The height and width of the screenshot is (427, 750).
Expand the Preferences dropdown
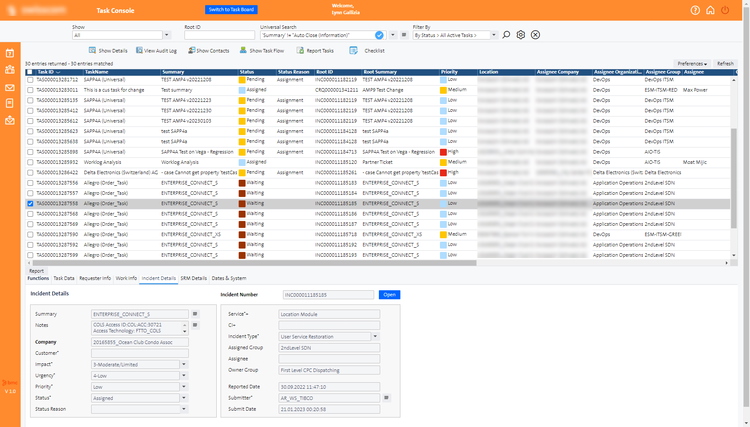tap(692, 63)
